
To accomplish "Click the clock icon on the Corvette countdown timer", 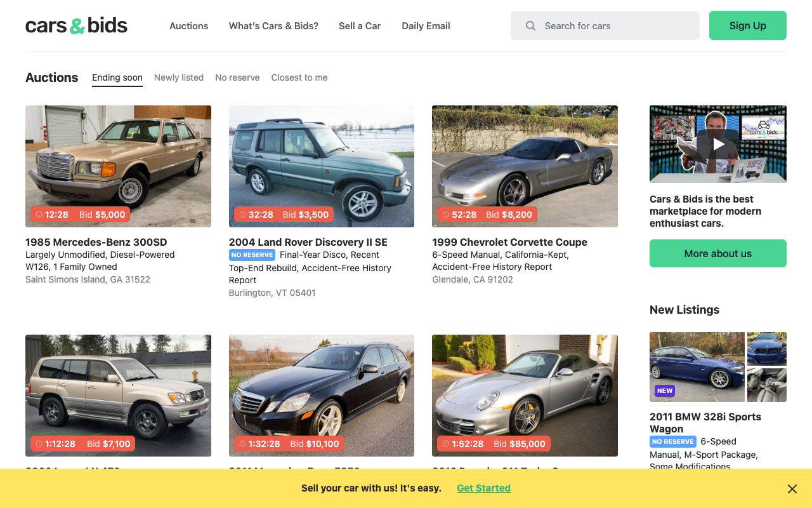I will [x=445, y=215].
